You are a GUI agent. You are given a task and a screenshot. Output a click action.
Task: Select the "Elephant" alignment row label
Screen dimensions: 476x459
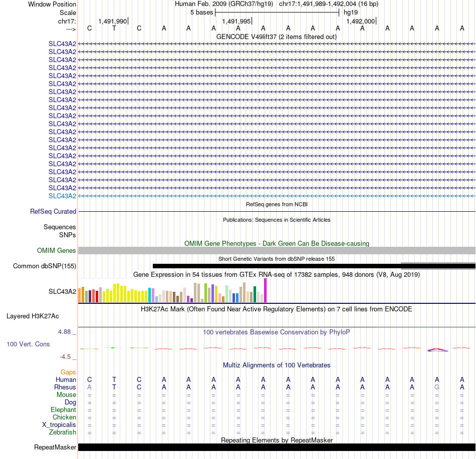pos(63,409)
